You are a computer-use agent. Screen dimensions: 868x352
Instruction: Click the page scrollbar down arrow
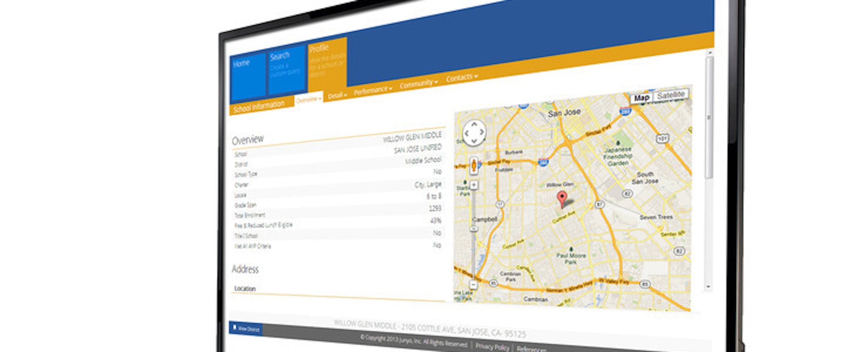(x=709, y=287)
